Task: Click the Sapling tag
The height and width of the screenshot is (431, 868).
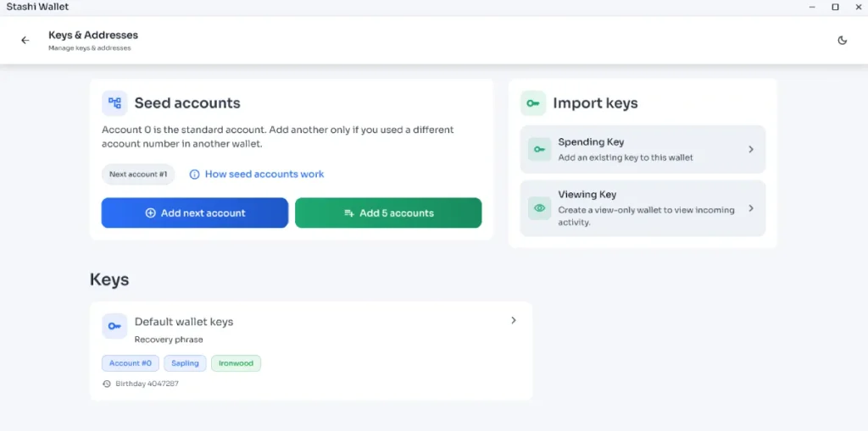Action: (185, 363)
